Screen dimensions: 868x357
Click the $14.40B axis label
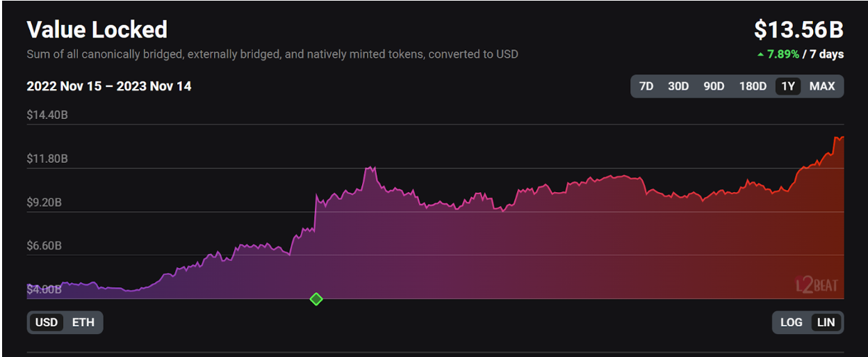point(47,115)
